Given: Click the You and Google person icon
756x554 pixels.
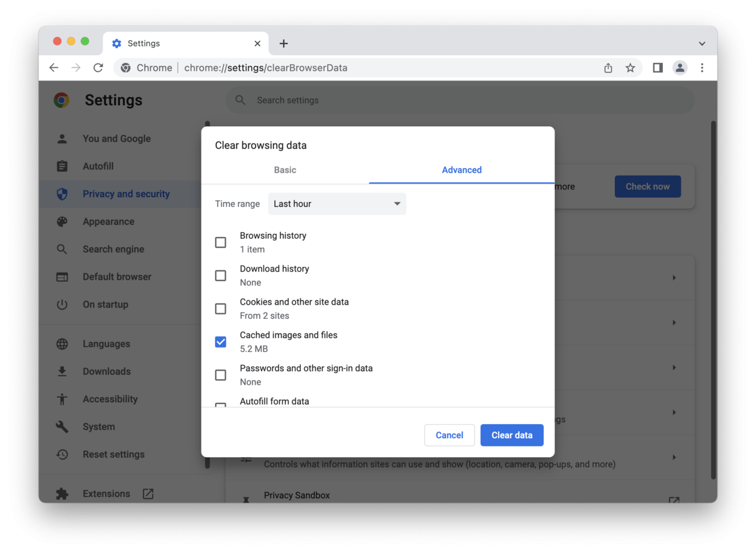Looking at the screenshot, I should pos(62,139).
